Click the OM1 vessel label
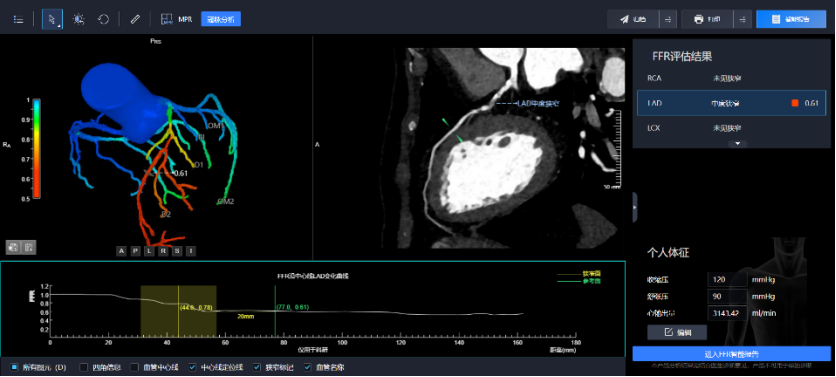 [x=214, y=125]
